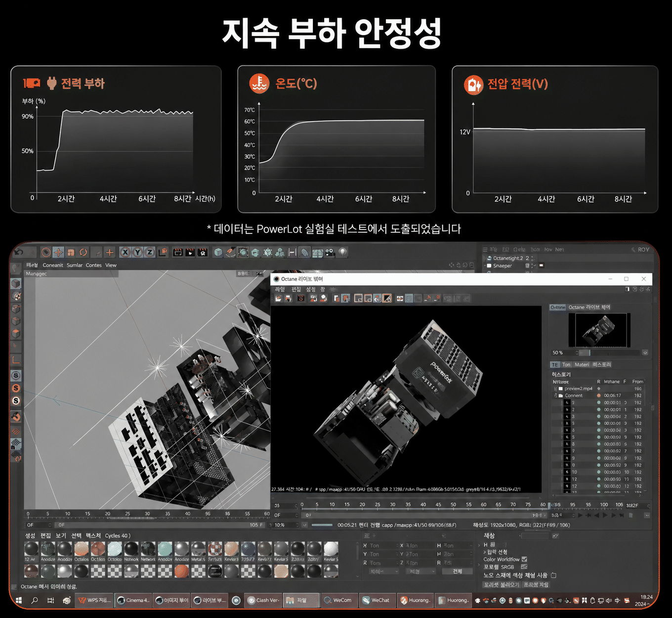Screen dimensions: 672x618
Task: Open Windows taskbar search
Action: [35, 601]
